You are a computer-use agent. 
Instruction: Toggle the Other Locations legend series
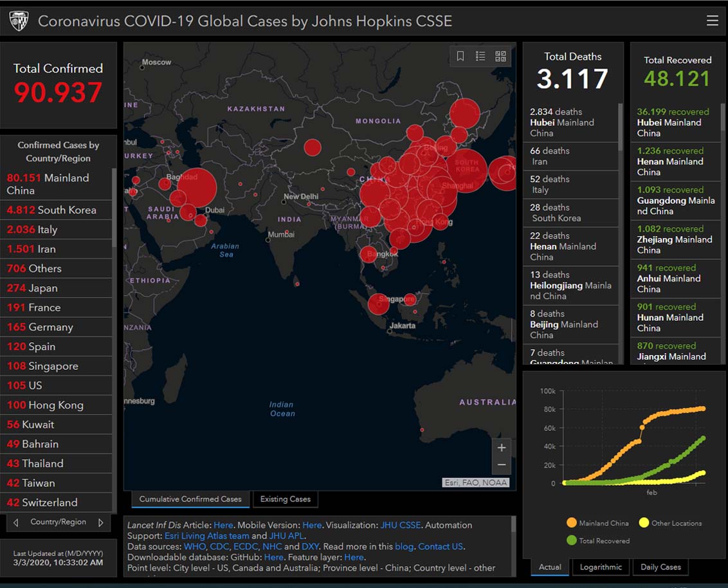670,523
